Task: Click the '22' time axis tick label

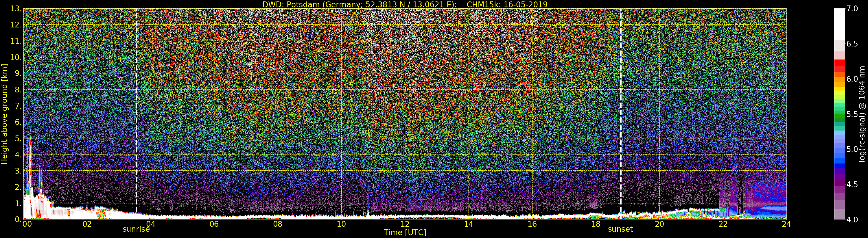Action: coord(723,224)
